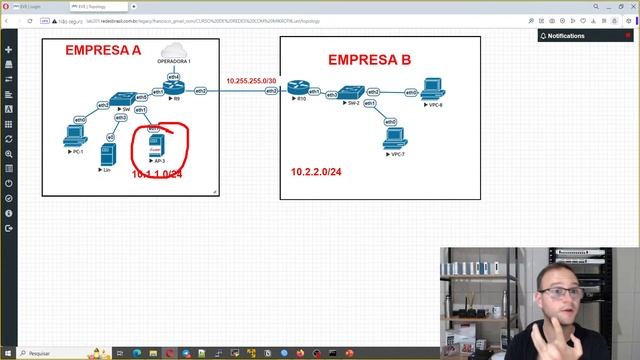Click the 10.2.2.0/24 subnet text
640x360 pixels.
pyautogui.click(x=316, y=172)
